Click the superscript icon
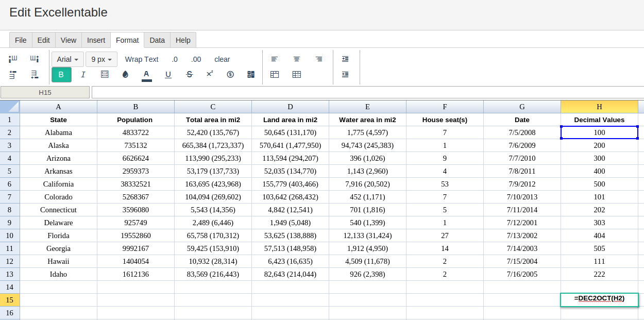The image size is (644, 320). click(210, 74)
